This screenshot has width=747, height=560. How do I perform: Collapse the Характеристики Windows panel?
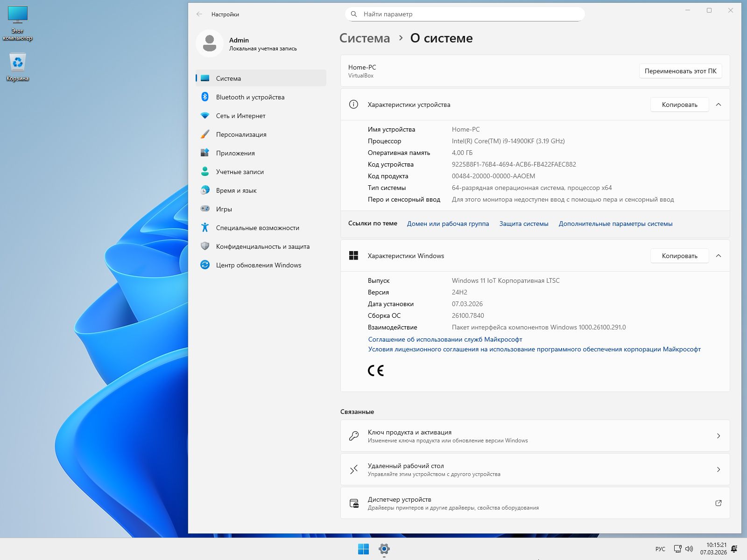pyautogui.click(x=718, y=256)
